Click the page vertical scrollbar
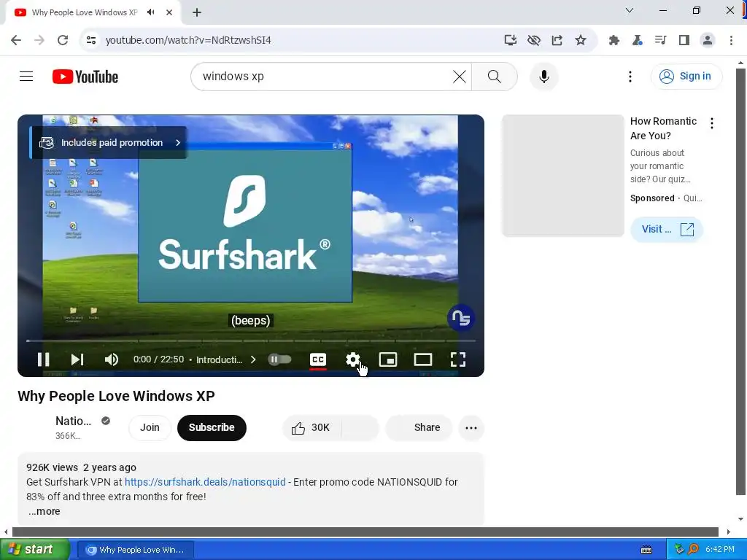 [x=740, y=282]
